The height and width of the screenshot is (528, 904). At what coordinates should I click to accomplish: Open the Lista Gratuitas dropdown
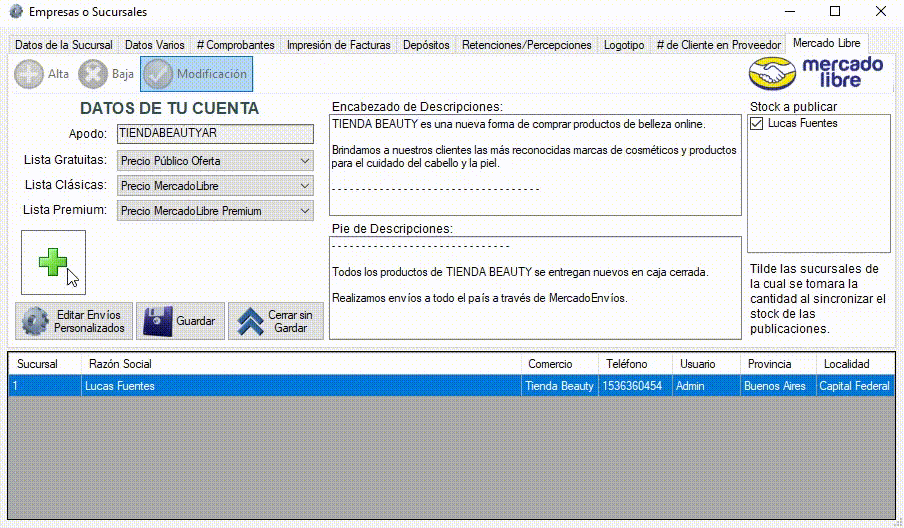click(215, 161)
